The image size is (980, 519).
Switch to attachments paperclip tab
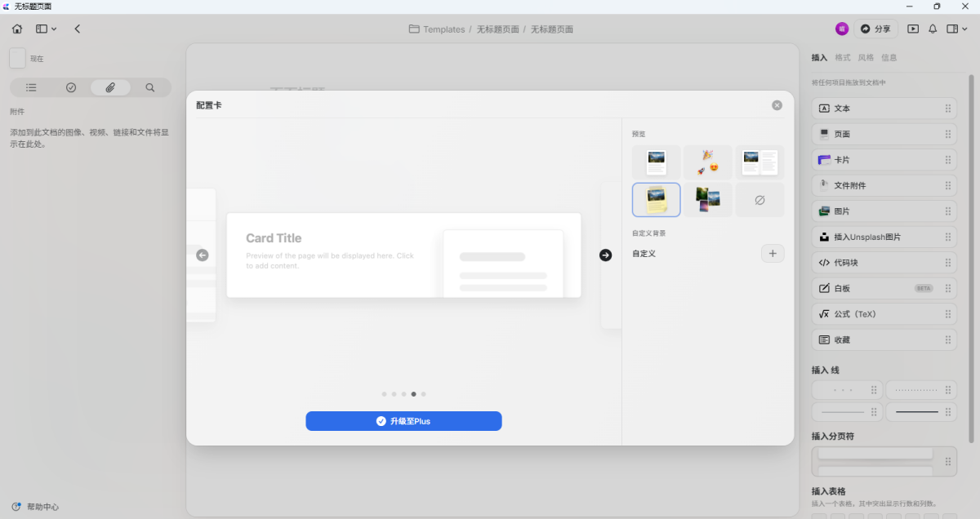click(x=110, y=87)
